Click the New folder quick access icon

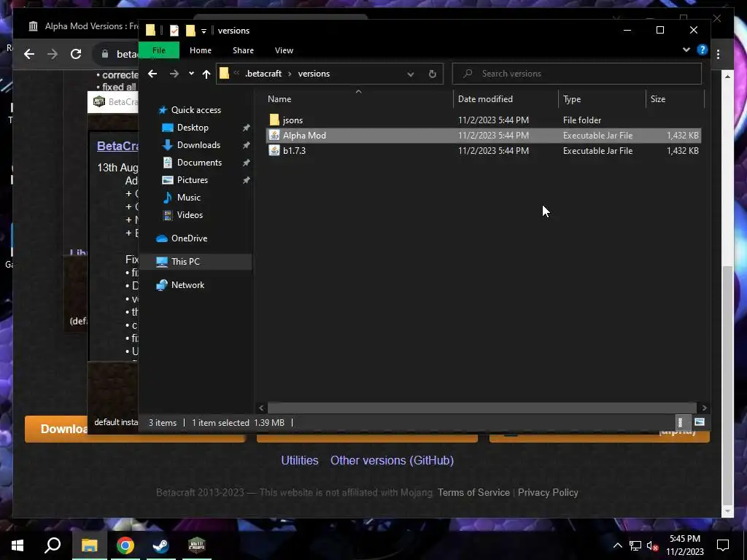(x=190, y=31)
